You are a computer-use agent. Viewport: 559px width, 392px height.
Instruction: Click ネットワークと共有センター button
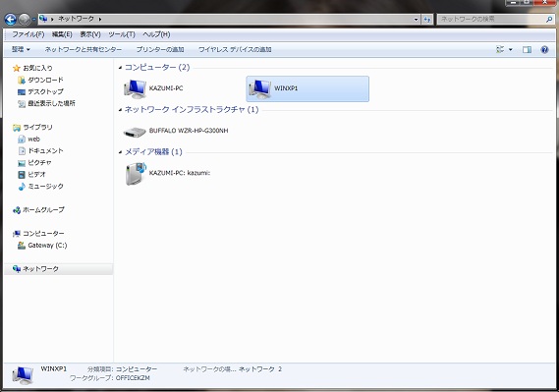point(84,49)
